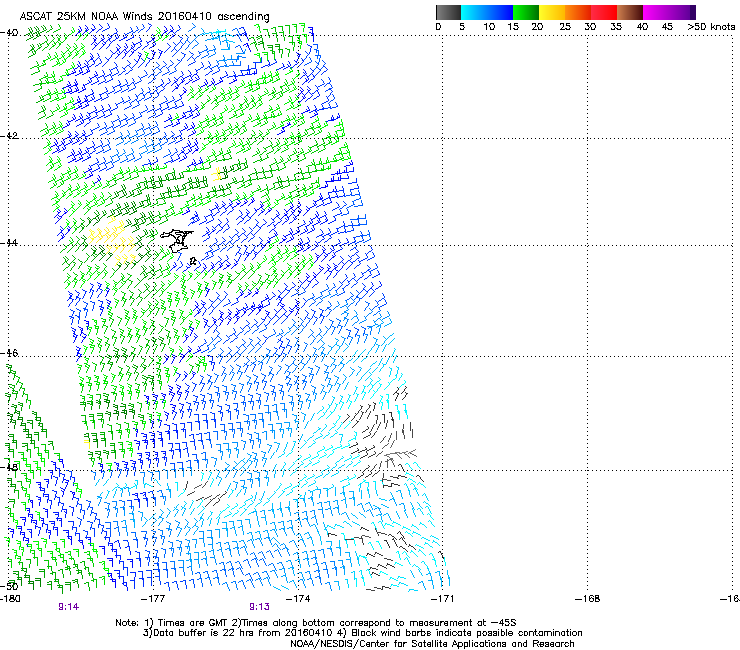Click the red 30-35 knots legend swatch
740x650 pixels.
tap(604, 12)
